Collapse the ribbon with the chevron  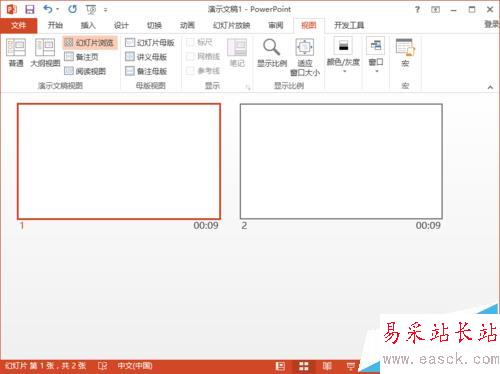click(x=490, y=87)
